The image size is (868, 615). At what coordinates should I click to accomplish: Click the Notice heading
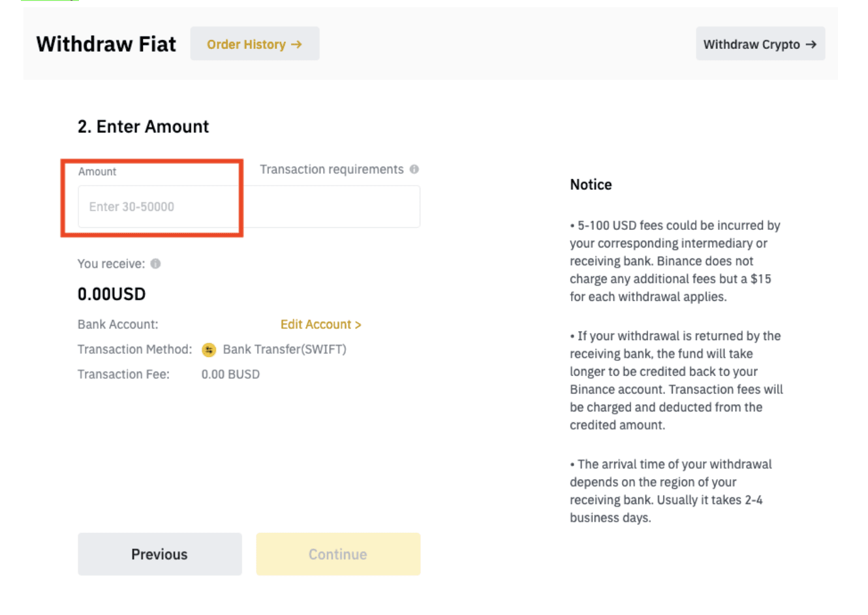tap(591, 185)
